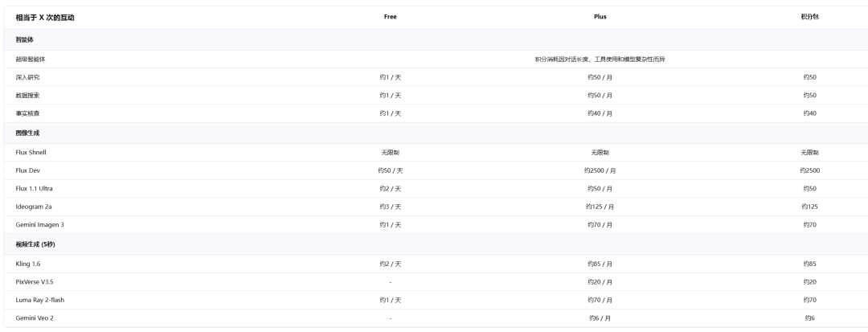This screenshot has width=868, height=332.
Task: Click Free '无限制' for Flux Shnell
Action: click(x=391, y=152)
